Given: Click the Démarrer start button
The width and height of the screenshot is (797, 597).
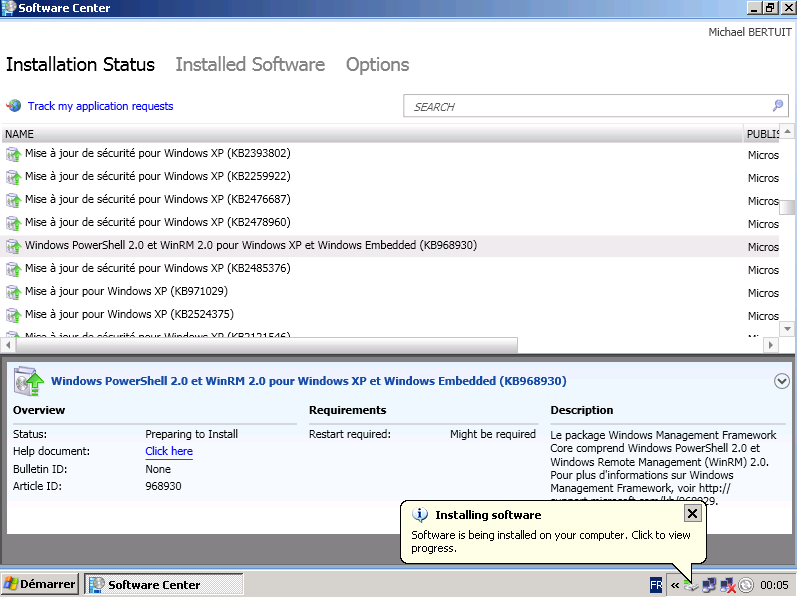Looking at the screenshot, I should click(40, 584).
